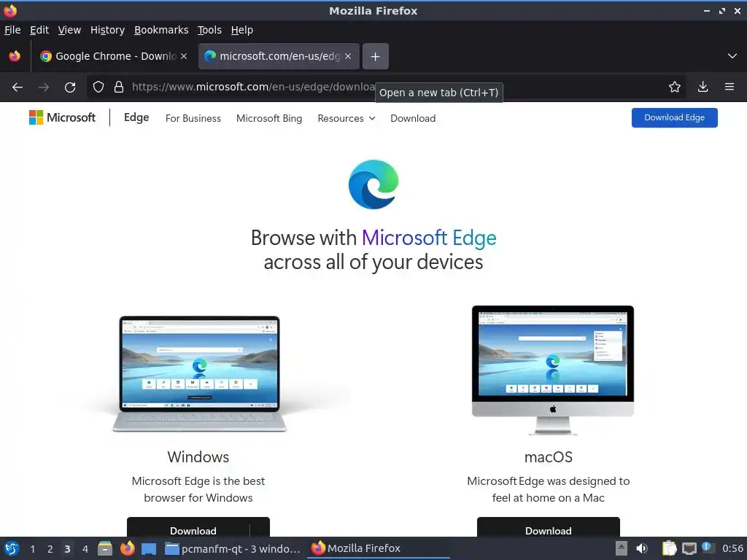This screenshot has width=747, height=560.
Task: Click the removable media eject tray icon
Action: tap(622, 548)
